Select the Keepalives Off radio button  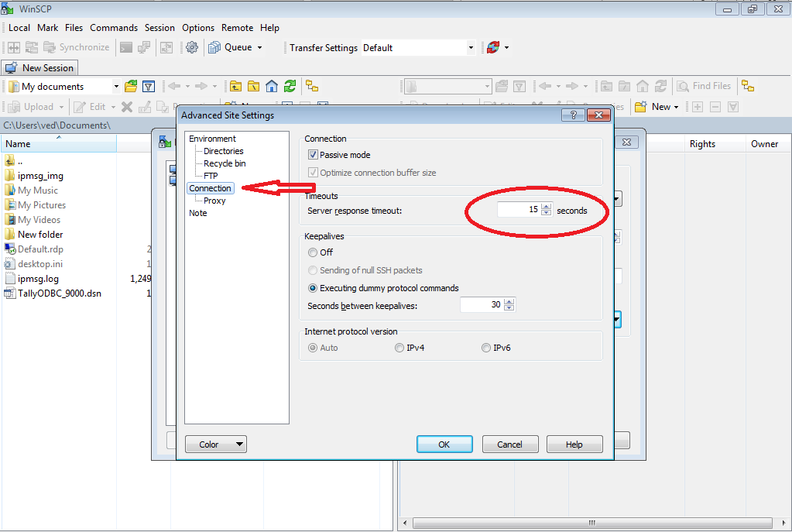tap(313, 252)
